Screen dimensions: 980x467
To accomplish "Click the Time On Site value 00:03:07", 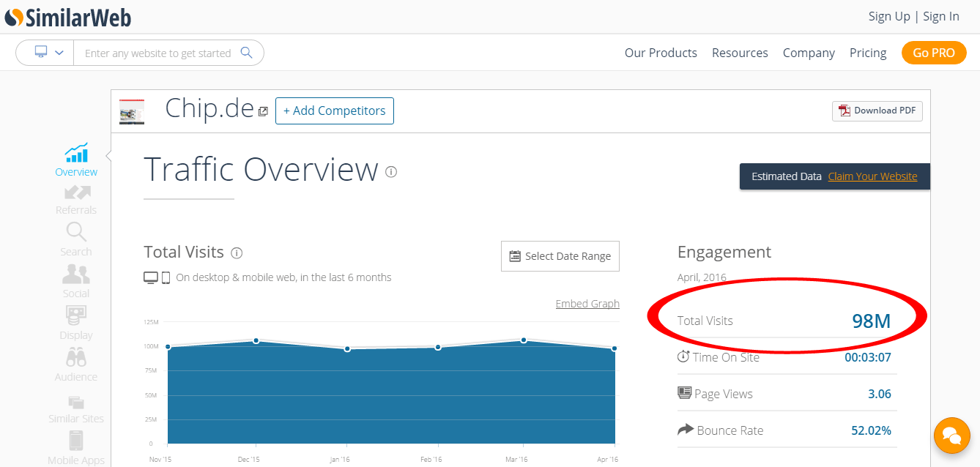I will tap(868, 357).
